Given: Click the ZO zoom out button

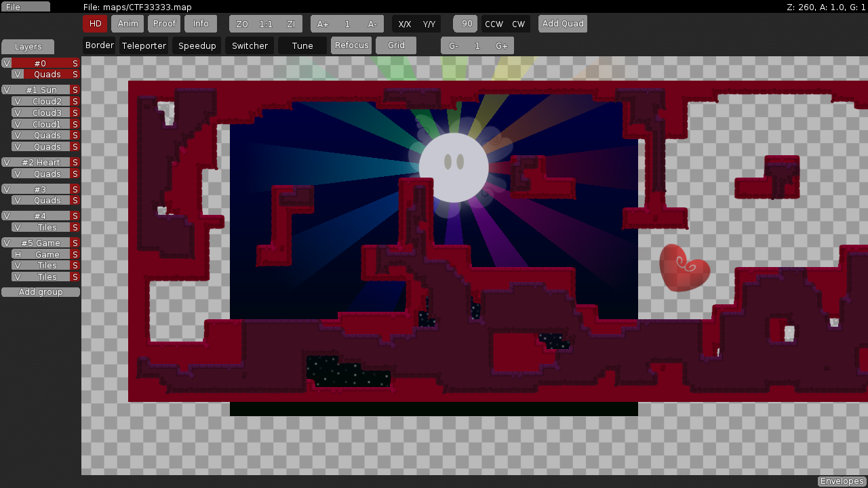Looking at the screenshot, I should (x=242, y=24).
